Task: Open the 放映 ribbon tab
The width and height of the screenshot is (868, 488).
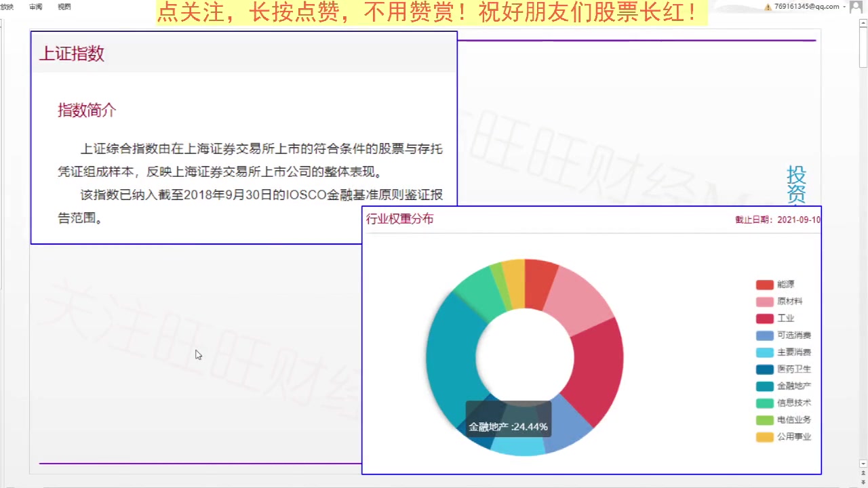Action: click(x=6, y=7)
